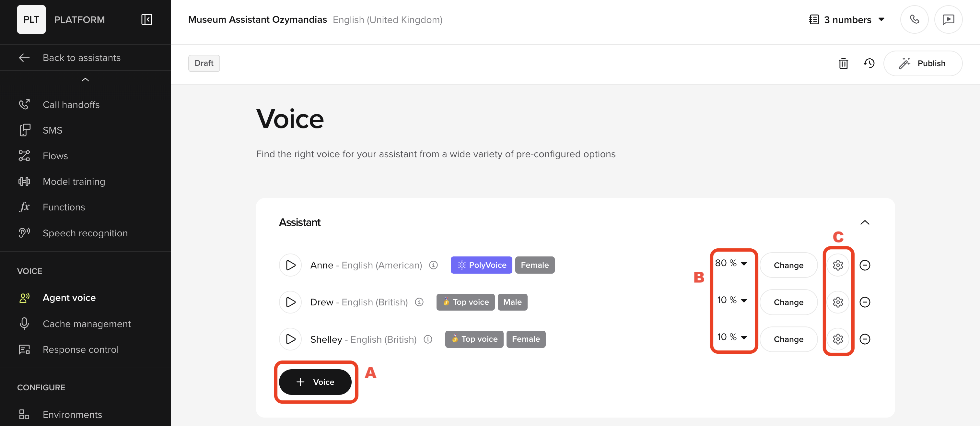
Task: Open version history via clock icon
Action: tap(869, 63)
